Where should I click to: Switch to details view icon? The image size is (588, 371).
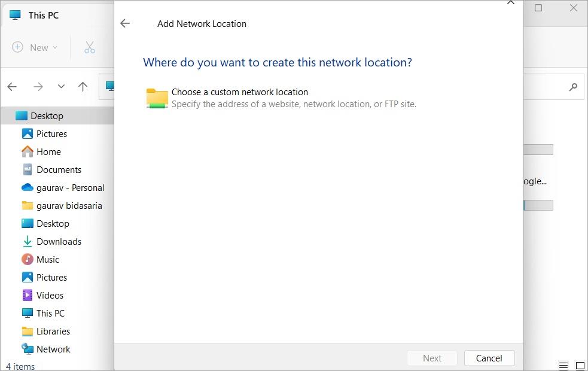click(563, 366)
